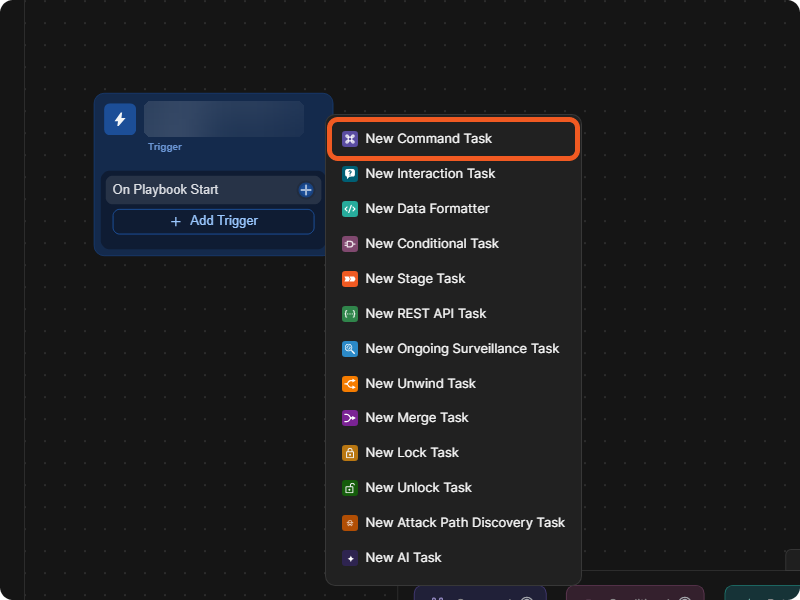Choose New Attack Path Discovery Task
This screenshot has height=600, width=800.
pyautogui.click(x=453, y=523)
